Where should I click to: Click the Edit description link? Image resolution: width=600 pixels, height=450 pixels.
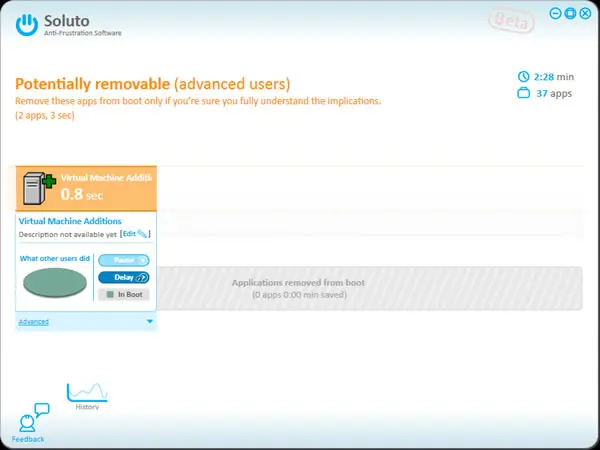(x=129, y=233)
